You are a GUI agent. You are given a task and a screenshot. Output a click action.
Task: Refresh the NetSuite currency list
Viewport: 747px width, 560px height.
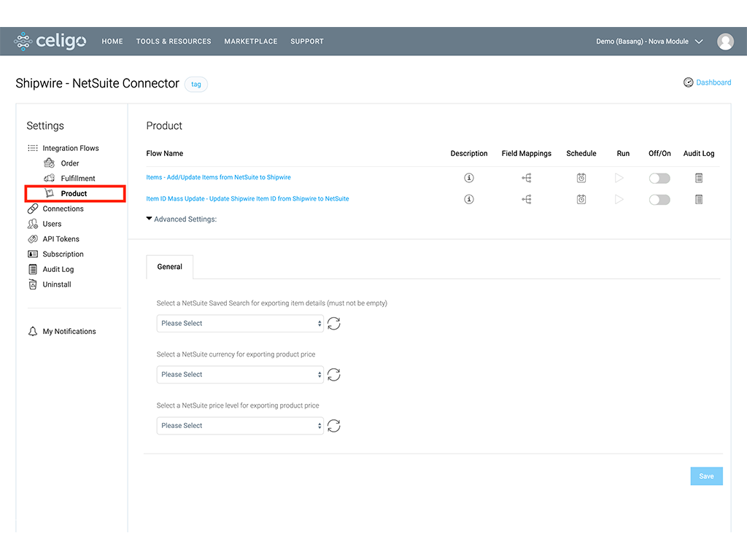click(x=334, y=375)
